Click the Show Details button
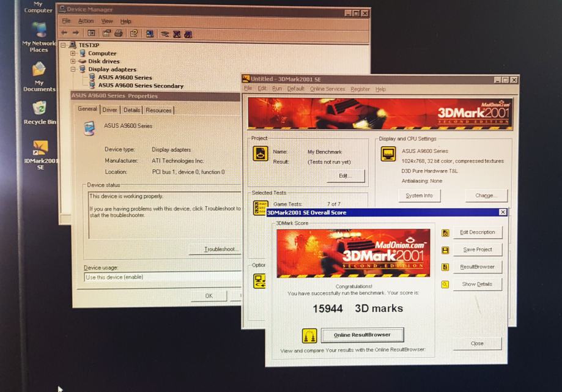Image resolution: width=562 pixels, height=392 pixels. click(x=477, y=284)
